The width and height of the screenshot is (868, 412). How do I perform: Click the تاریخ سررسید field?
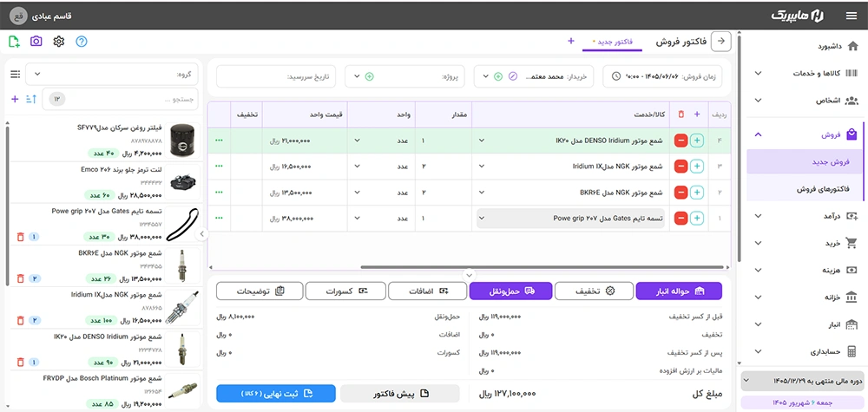(x=277, y=75)
